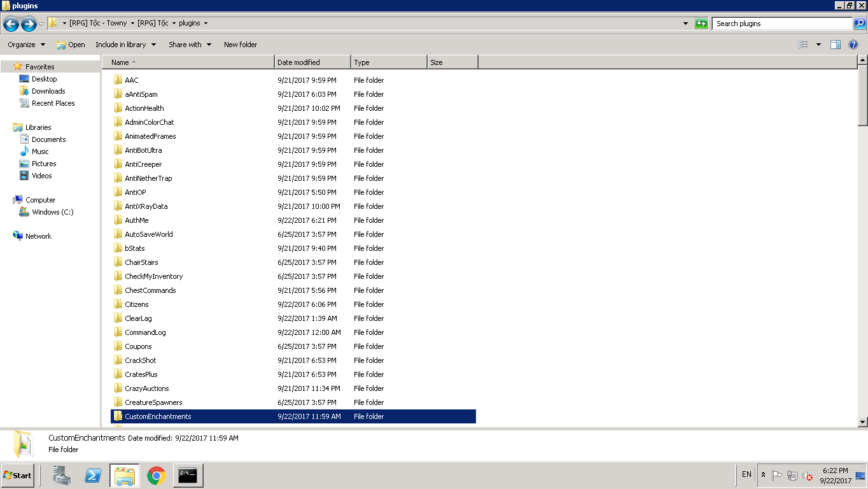Expand the arrow after [RPG] Tộc - Towny
Viewport: 868px width, 489px height.
point(132,24)
